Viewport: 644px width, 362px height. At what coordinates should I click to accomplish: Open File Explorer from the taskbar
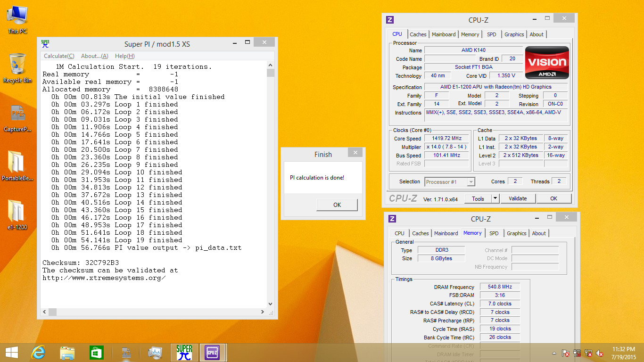[x=67, y=353]
